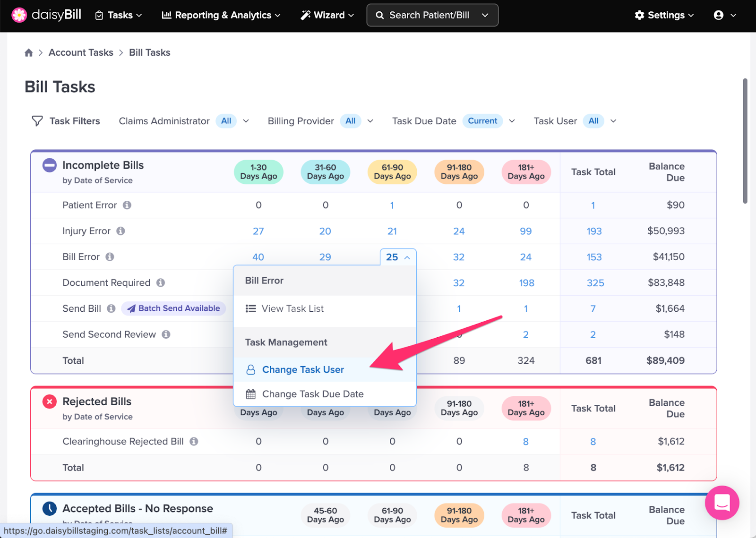Show info for Send Second Review
This screenshot has width=756, height=538.
[x=166, y=334]
